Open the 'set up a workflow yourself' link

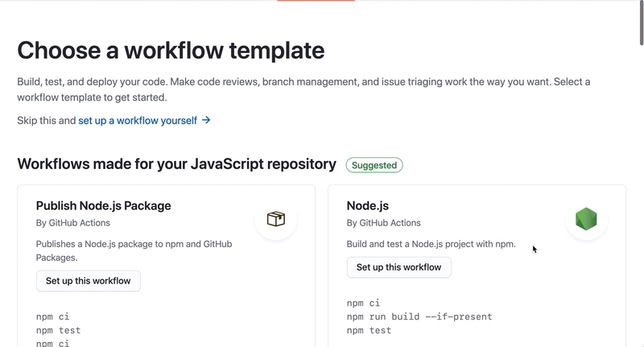137,121
